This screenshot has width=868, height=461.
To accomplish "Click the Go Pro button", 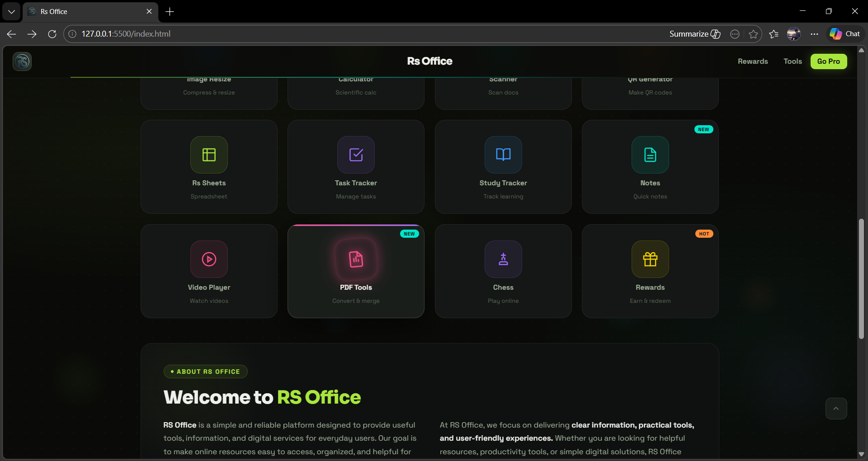I will (x=829, y=61).
